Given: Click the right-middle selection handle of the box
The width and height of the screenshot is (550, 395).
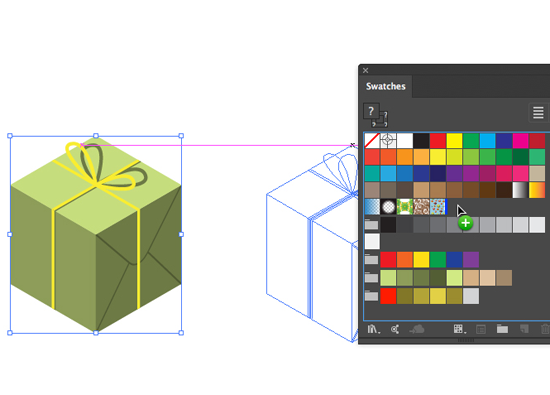Looking at the screenshot, I should point(181,234).
